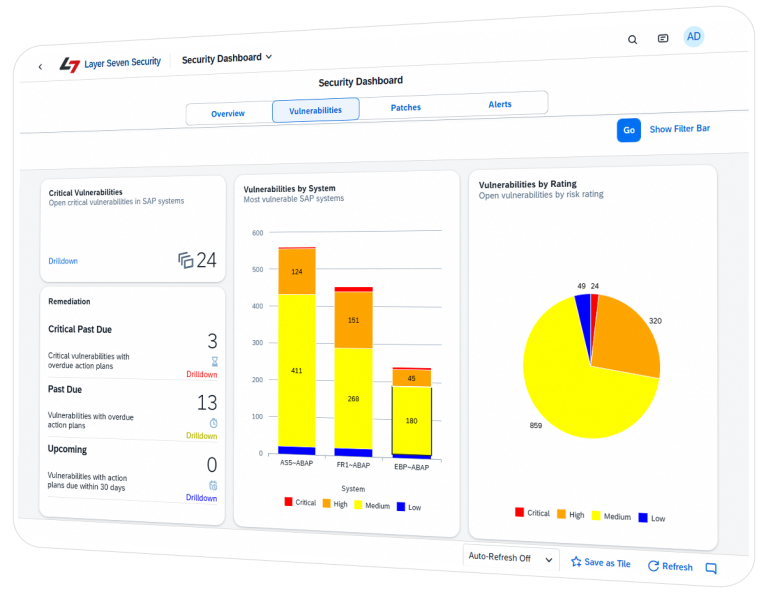Click the Critical Past Due count 3
Viewport: 768px width, 594px height.
[212, 341]
